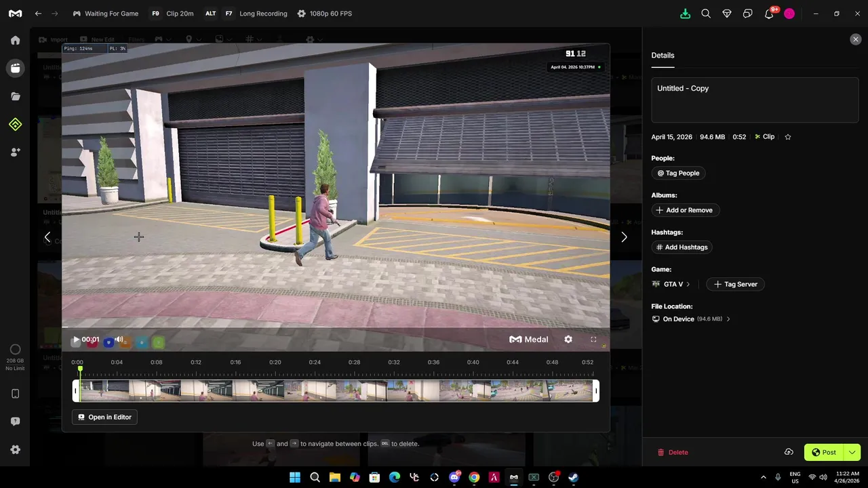Viewport: 868px width, 488px height.
Task: Click the 94.6 MB file size text
Action: point(712,137)
